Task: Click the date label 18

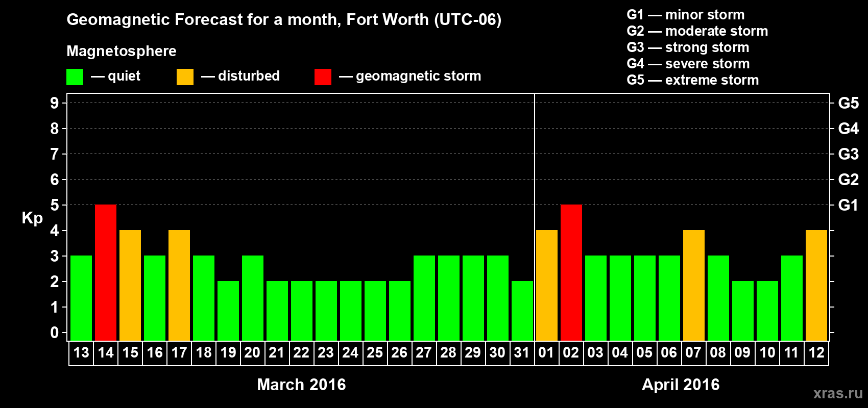Action: coord(204,352)
